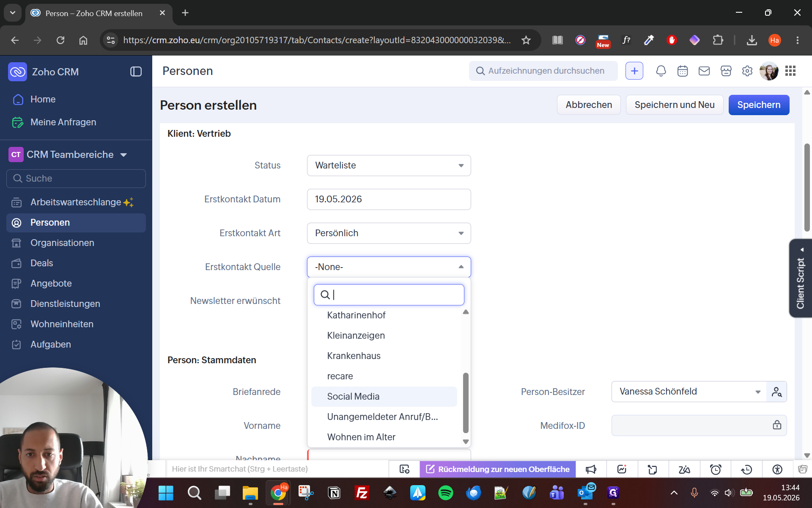
Task: Open the notifications bell icon
Action: point(661,71)
